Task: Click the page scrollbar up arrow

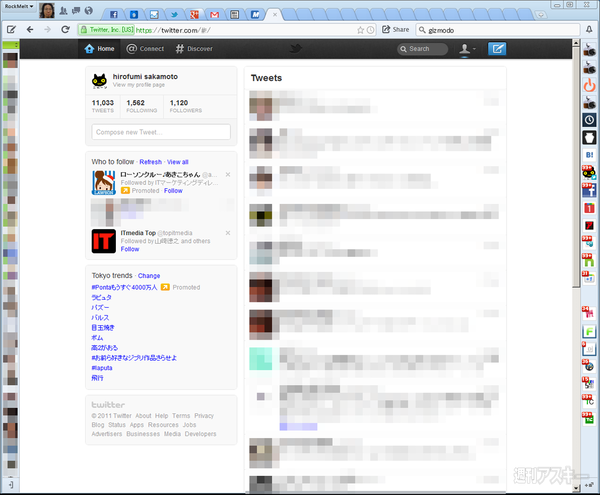Action: click(x=576, y=43)
